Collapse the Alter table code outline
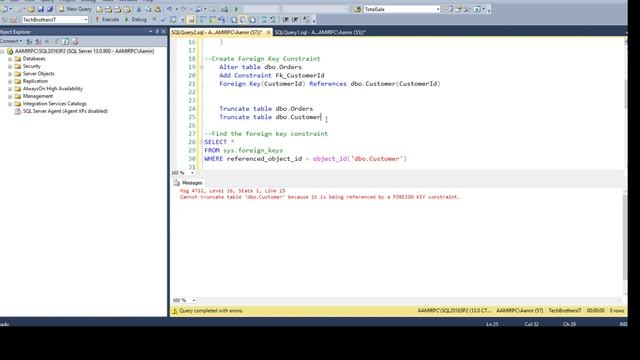 pos(202,67)
